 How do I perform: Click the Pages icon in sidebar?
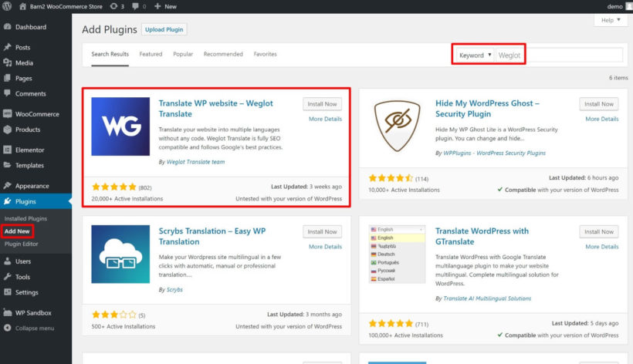[7, 78]
